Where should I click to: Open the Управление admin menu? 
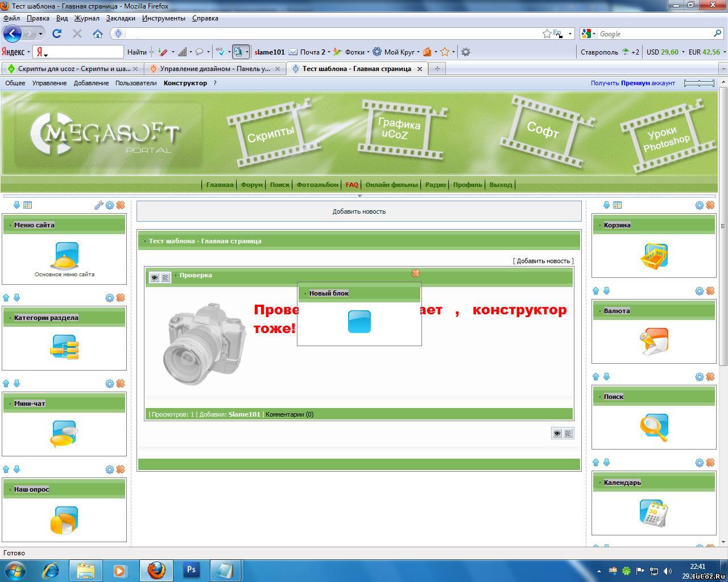pyautogui.click(x=49, y=83)
